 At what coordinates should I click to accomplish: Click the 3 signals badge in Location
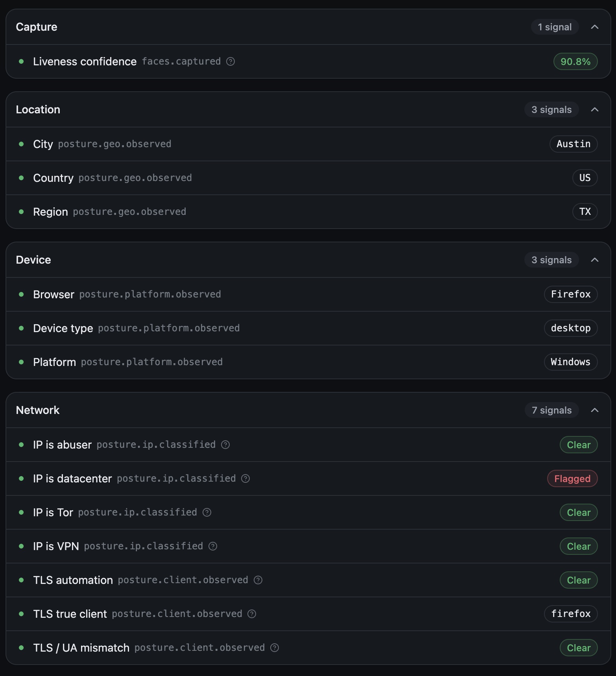coord(551,109)
